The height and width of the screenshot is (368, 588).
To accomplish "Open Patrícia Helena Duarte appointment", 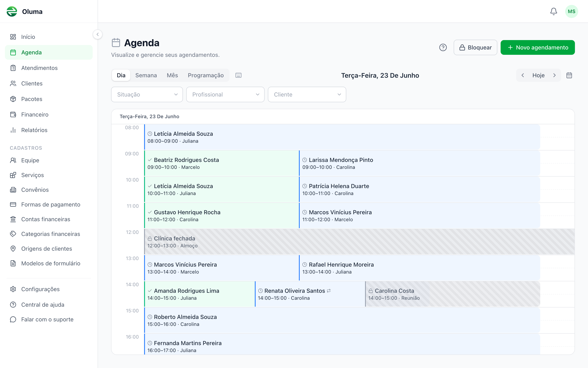I will (x=419, y=189).
